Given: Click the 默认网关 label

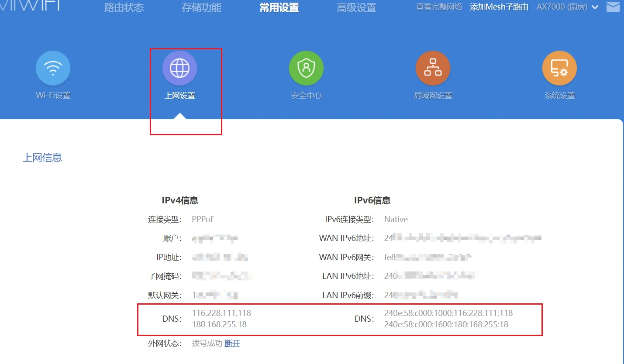Looking at the screenshot, I should (165, 295).
